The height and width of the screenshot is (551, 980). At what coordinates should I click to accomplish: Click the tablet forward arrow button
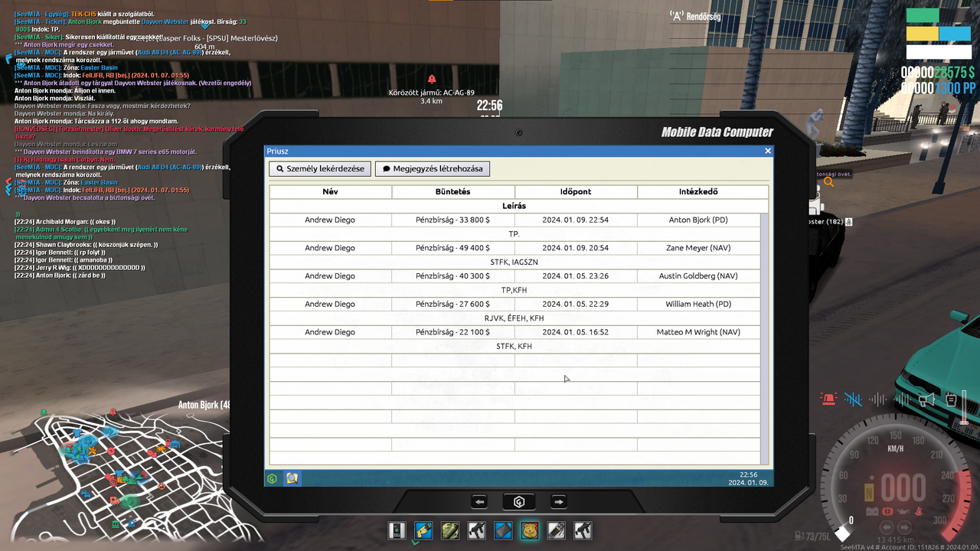pyautogui.click(x=559, y=502)
